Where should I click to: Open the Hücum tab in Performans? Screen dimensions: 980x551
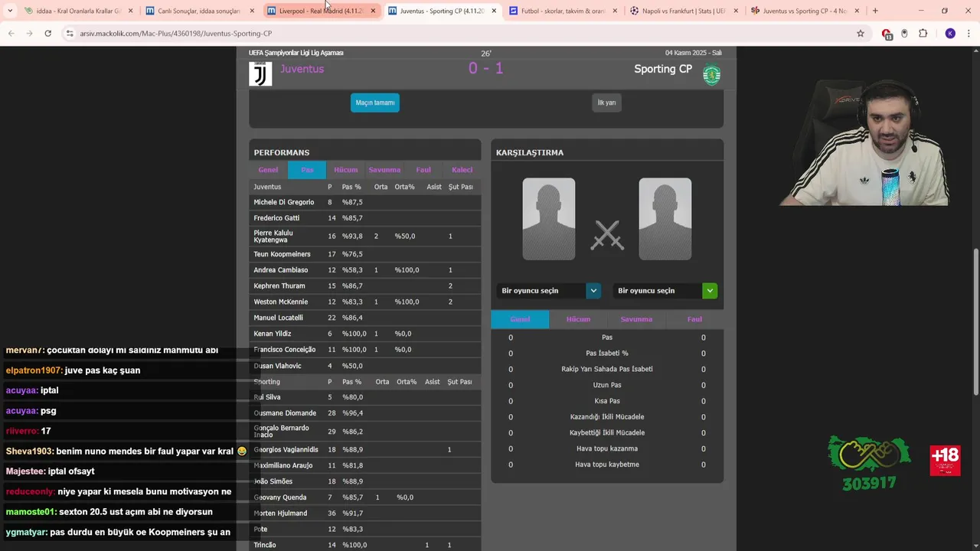(346, 170)
